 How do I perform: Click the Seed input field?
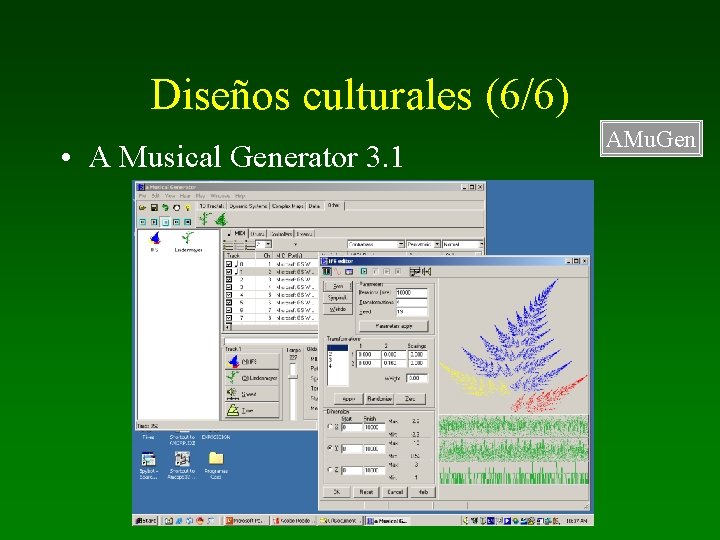pos(411,312)
